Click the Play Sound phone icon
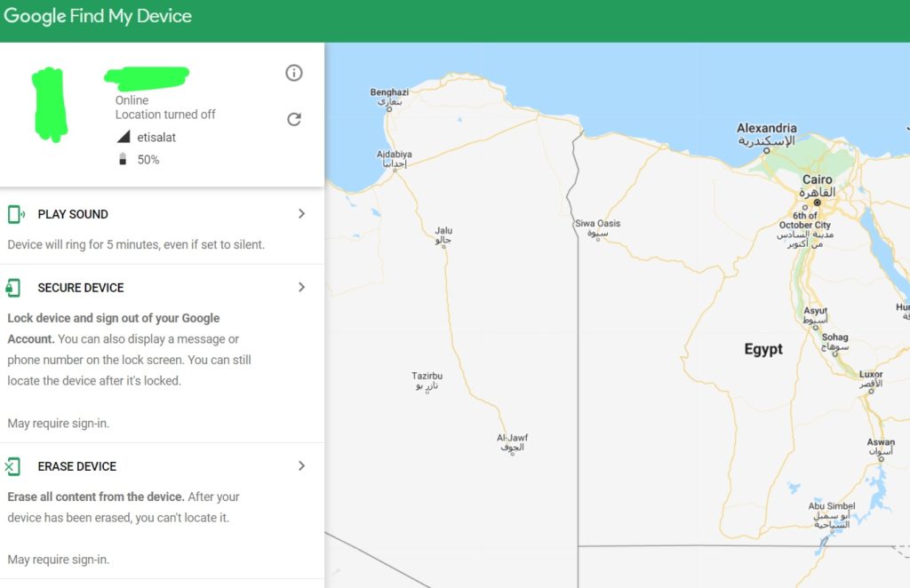Viewport: 910px width, 588px height. click(15, 214)
